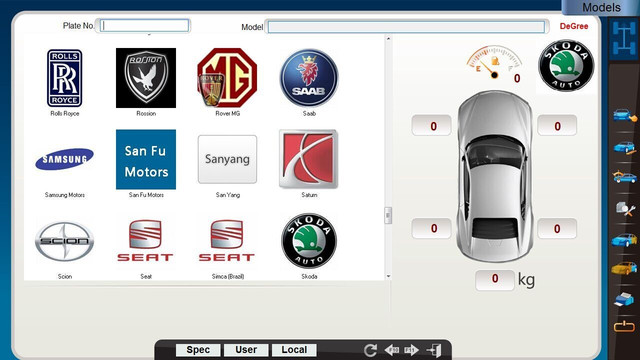This screenshot has height=360, width=640.
Task: Open the Local tab
Action: 294,350
